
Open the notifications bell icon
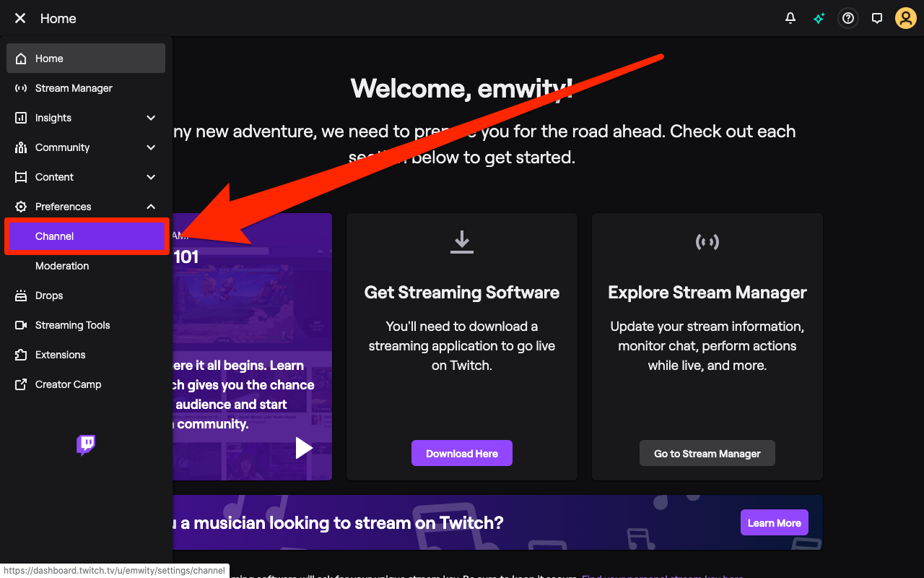point(790,18)
